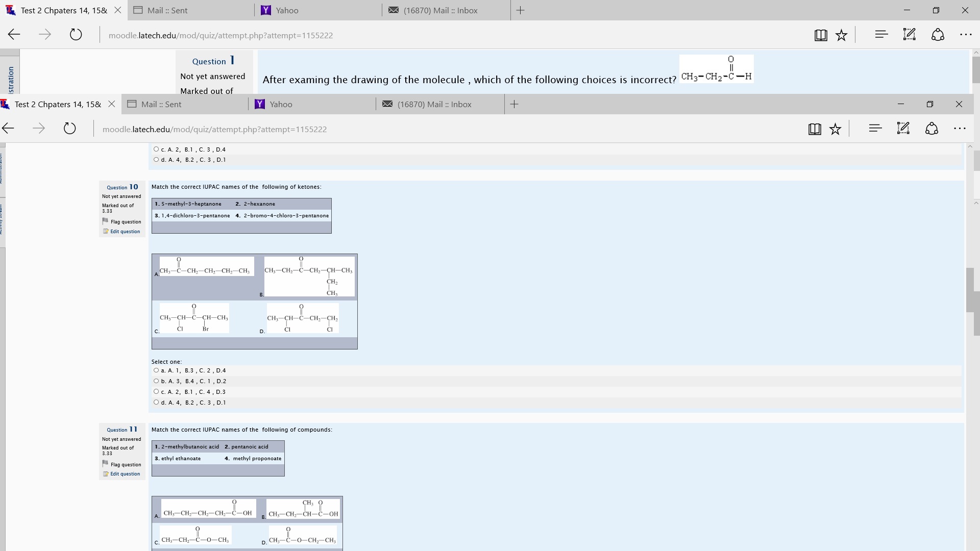Open Reading view in background window
Screen dimensions: 980x551
coord(821,35)
